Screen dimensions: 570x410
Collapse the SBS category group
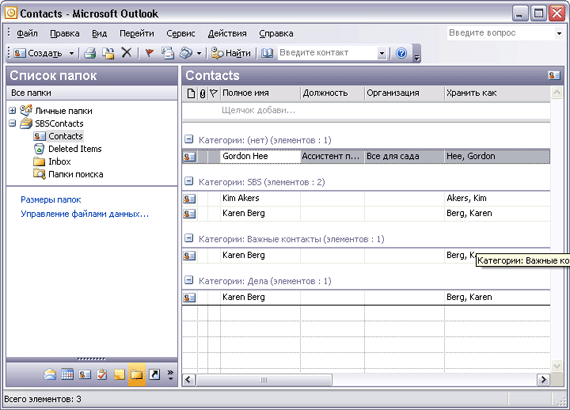pyautogui.click(x=189, y=181)
